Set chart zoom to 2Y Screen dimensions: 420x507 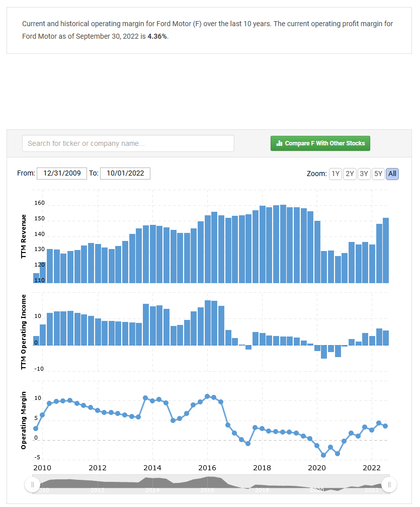350,174
